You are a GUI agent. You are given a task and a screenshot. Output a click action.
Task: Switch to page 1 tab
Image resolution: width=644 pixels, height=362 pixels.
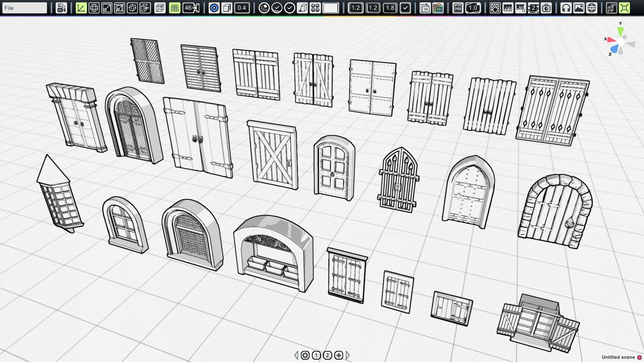tap(316, 355)
